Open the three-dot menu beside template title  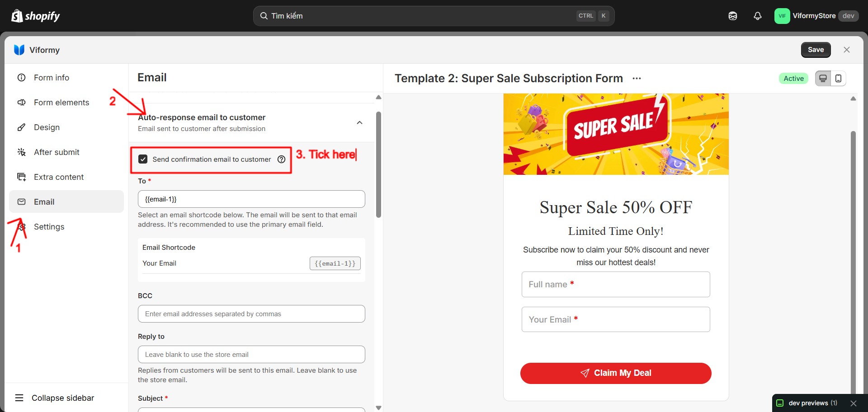click(x=637, y=78)
